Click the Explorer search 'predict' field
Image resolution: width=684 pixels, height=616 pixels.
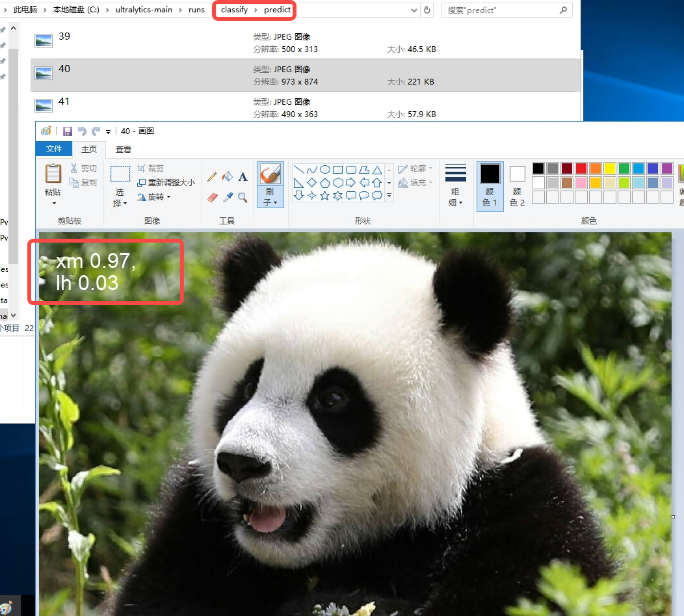pos(506,10)
